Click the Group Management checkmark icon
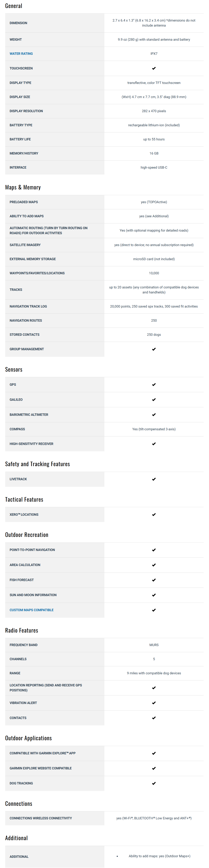Image resolution: width=209 pixels, height=868 pixels. coord(154,349)
